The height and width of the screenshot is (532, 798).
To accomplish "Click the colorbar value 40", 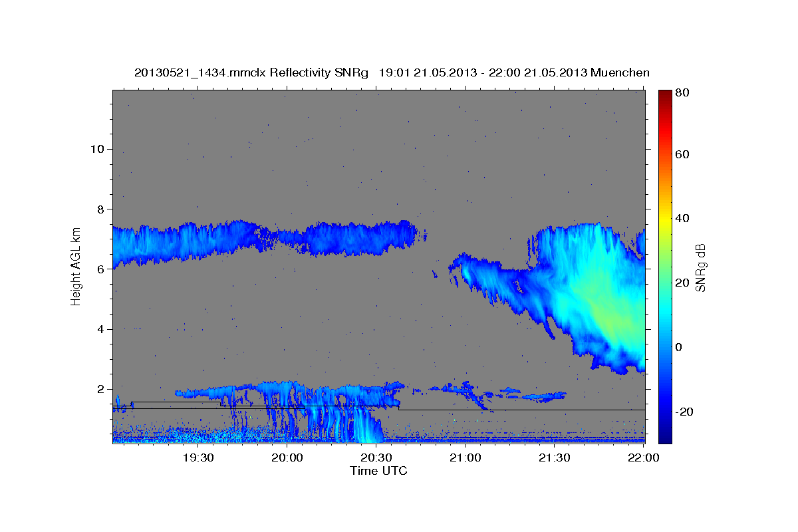I will [683, 218].
